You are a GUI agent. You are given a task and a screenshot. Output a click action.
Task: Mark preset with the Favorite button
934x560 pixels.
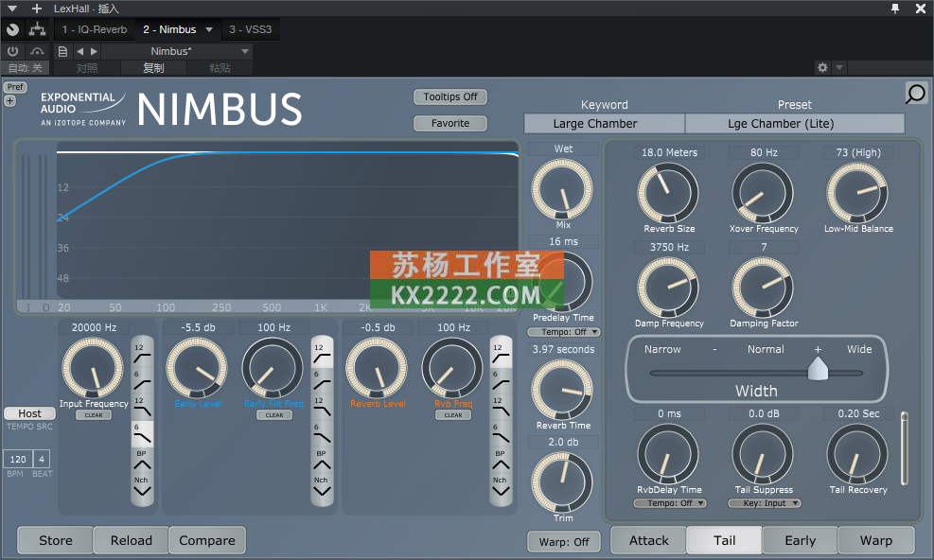(450, 123)
